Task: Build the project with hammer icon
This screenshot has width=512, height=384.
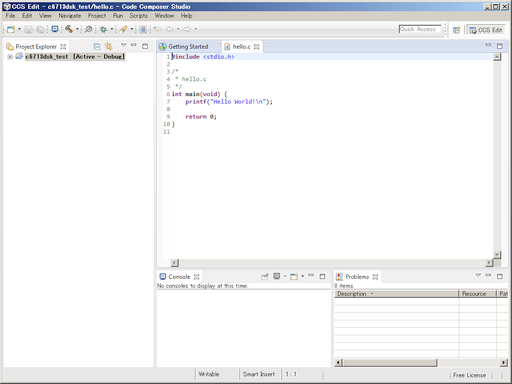Action: tap(69, 29)
